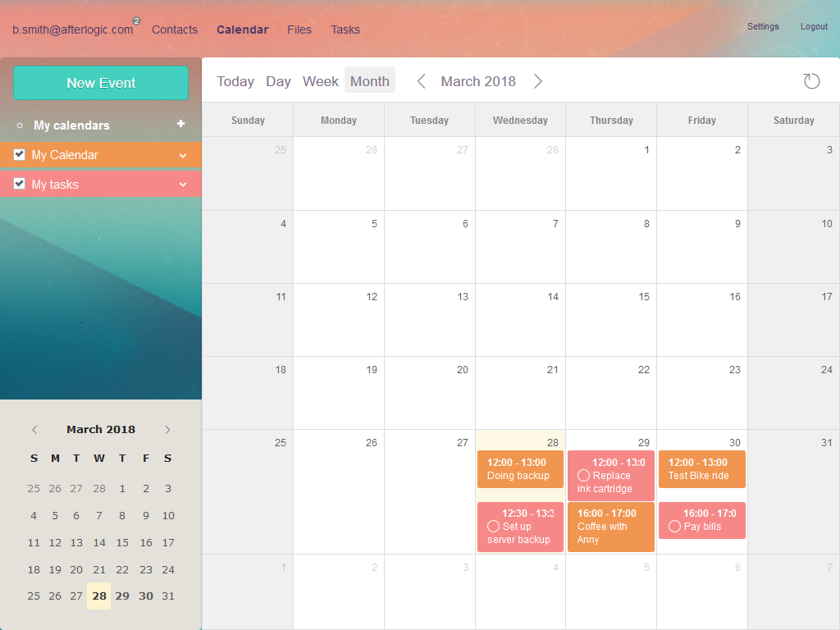
Task: Click previous month arrow in mini calendar
Action: [x=34, y=430]
